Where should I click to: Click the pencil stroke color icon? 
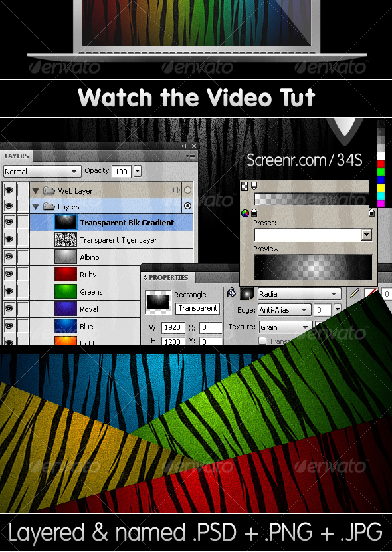[355, 293]
